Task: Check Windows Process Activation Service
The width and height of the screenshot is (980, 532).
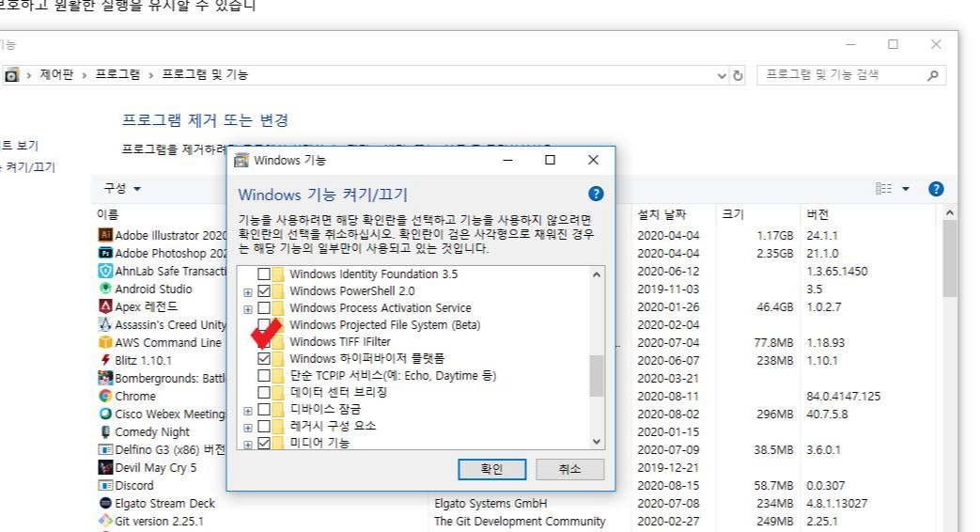Action: pos(264,307)
